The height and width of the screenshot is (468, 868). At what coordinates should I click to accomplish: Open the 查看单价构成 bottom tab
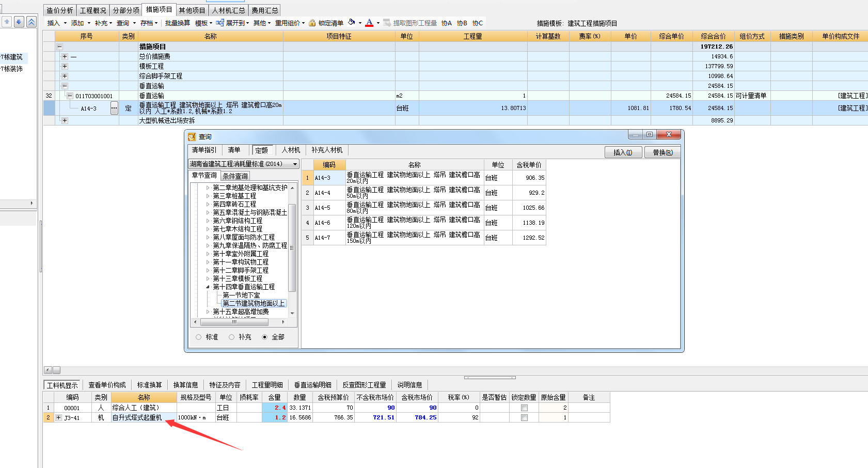pos(107,385)
